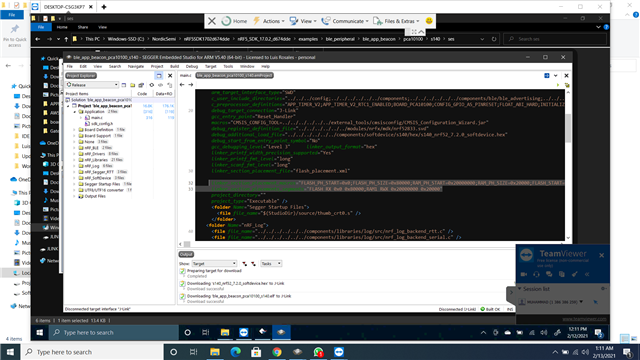Open Microsoft Edge from the local taskbar

(x=236, y=352)
